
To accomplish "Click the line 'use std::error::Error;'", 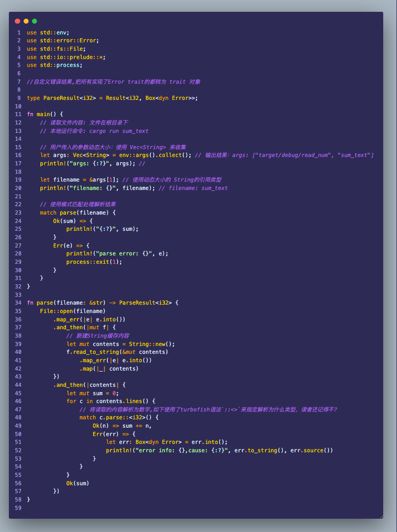I will click(63, 41).
